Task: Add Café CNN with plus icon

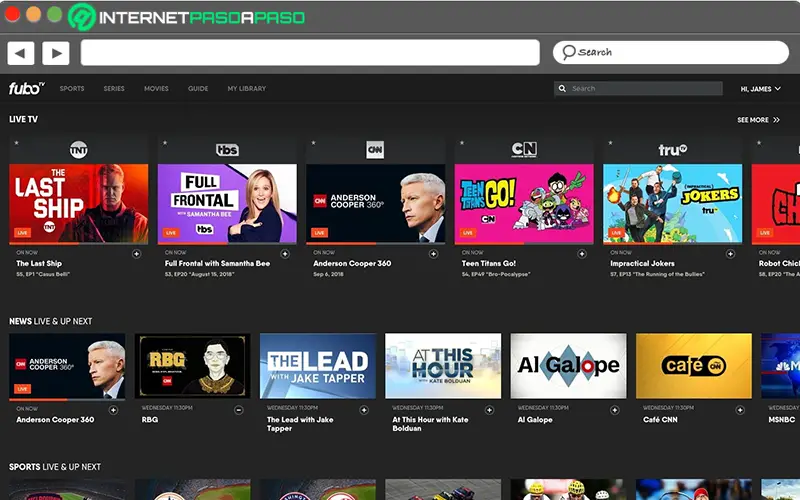Action: click(740, 410)
